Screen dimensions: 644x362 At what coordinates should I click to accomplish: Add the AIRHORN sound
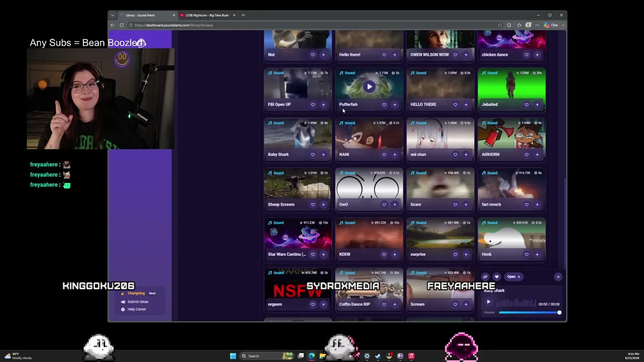coord(537,154)
